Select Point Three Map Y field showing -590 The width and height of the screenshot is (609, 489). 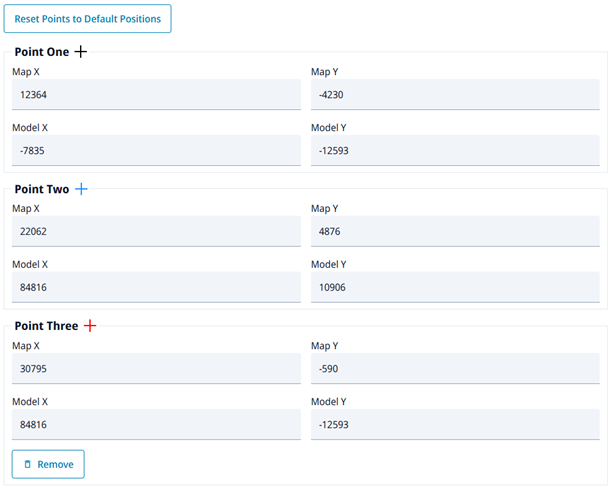[x=455, y=369]
